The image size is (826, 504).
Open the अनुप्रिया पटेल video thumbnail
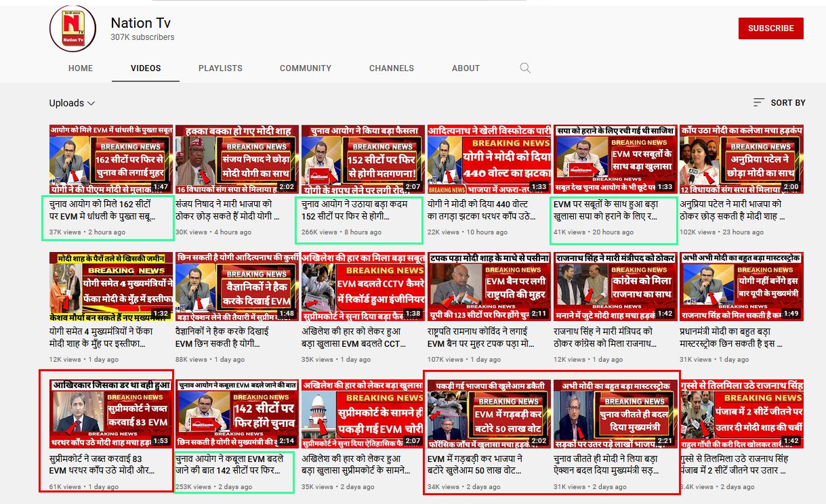pyautogui.click(x=740, y=159)
